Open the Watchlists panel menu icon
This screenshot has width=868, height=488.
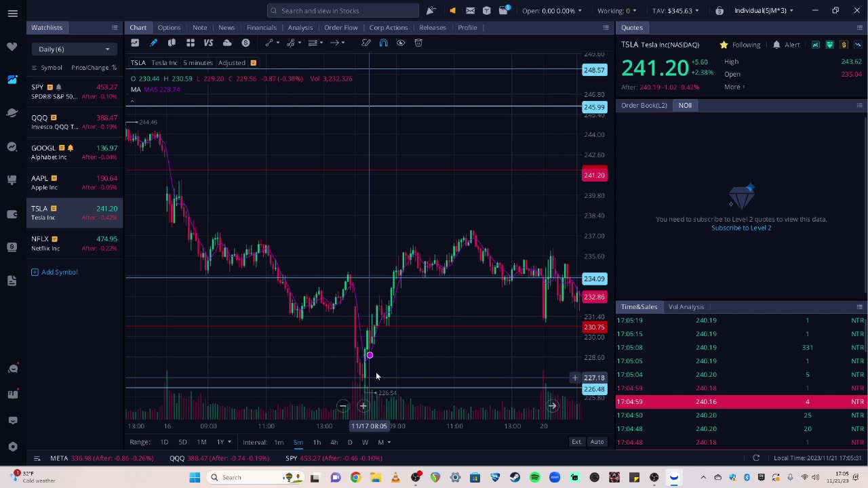point(115,27)
